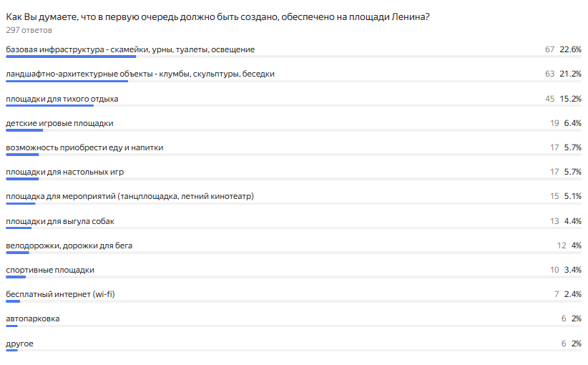Click the blue bar under 'площадки для тихого отдыха'
Viewport: 588px width, 365px height.
49,106
